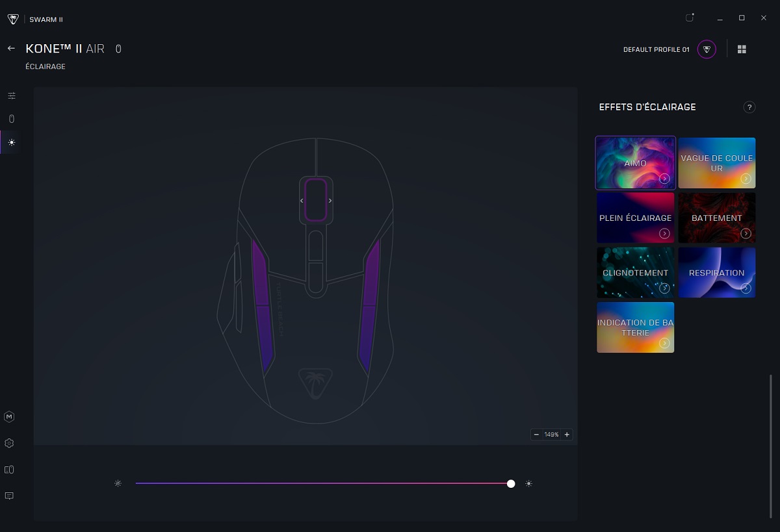Choose the Clignotement lighting effect
780x532 pixels.
click(x=635, y=272)
